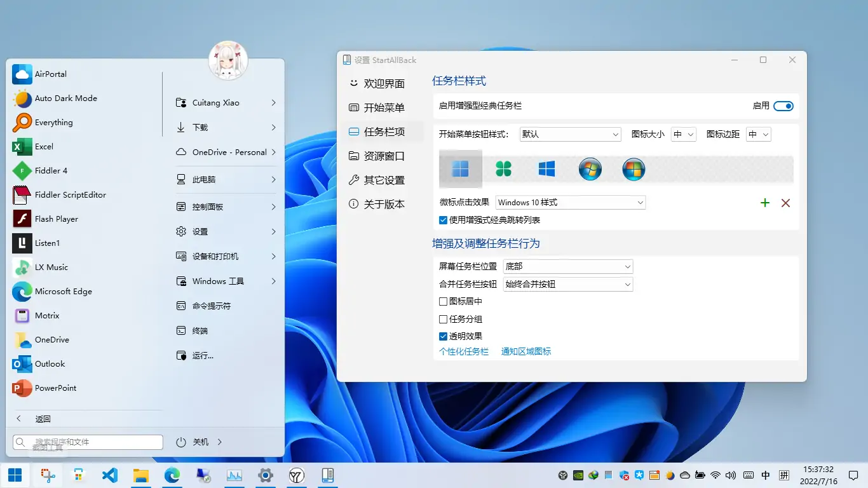This screenshot has height=488, width=868.
Task: Open the 通知区域图标 link
Action: 526,351
